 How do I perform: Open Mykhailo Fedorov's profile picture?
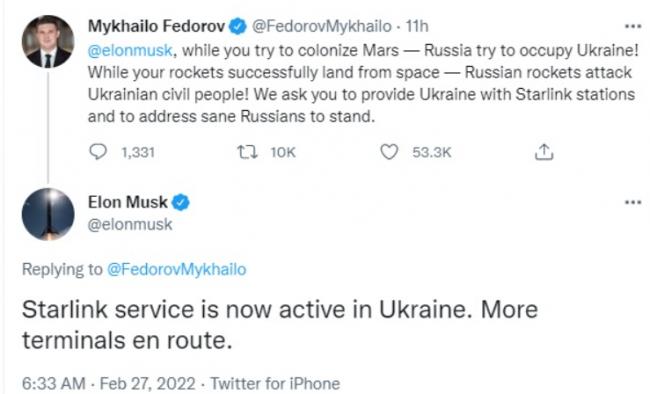pos(48,41)
